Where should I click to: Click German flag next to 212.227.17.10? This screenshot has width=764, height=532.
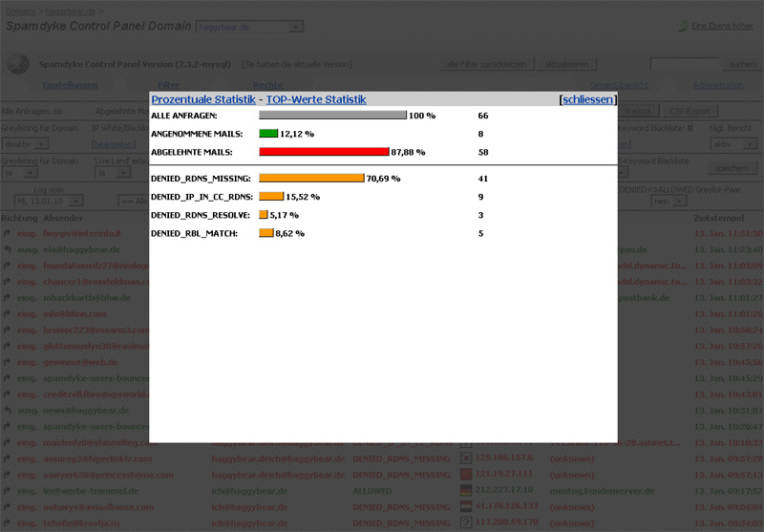click(466, 490)
